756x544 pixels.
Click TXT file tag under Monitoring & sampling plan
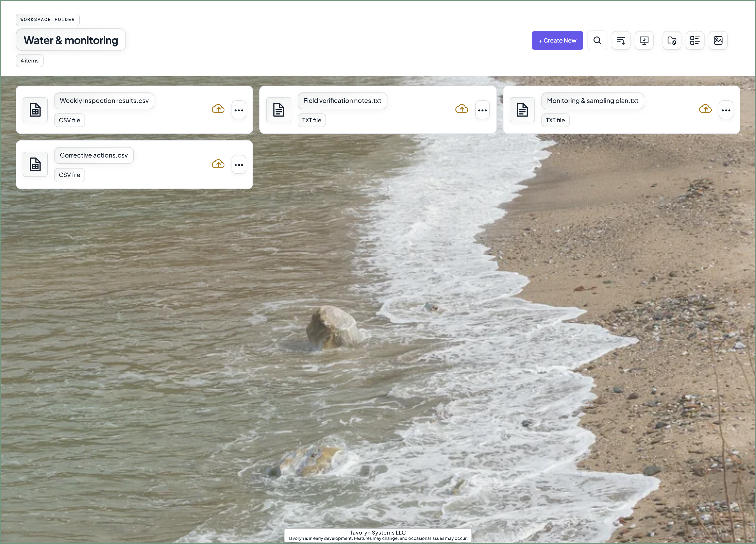tap(555, 120)
